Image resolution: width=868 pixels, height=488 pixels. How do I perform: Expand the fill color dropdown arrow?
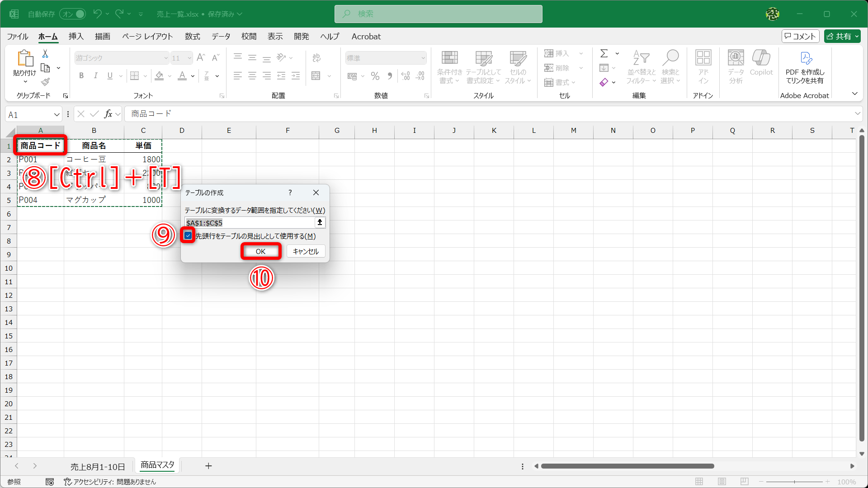170,76
